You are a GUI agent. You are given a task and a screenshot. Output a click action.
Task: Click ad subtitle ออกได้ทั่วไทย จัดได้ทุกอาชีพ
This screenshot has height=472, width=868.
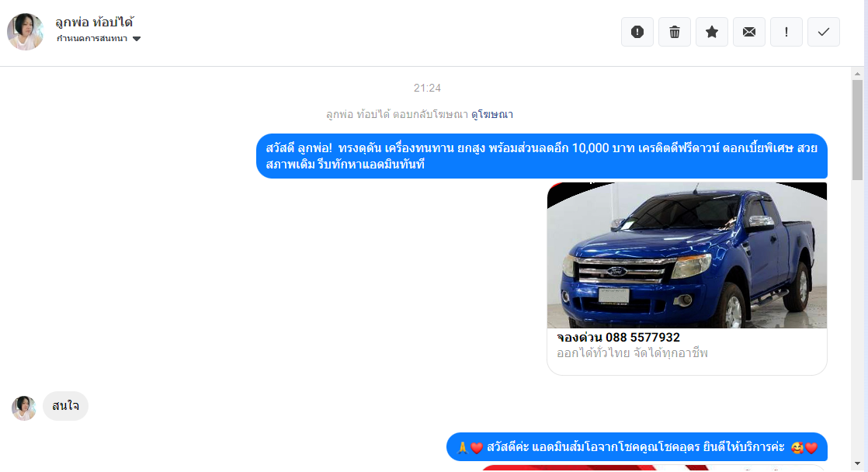coord(632,353)
